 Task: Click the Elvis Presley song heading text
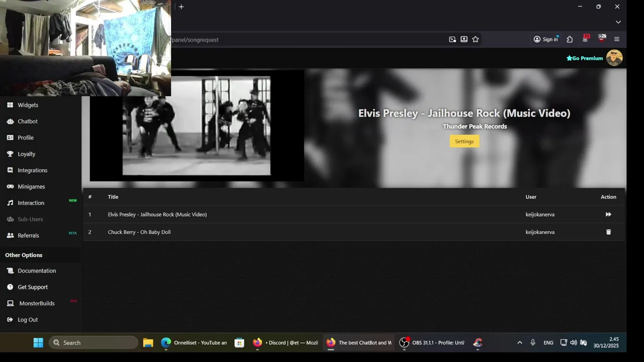pos(464,113)
